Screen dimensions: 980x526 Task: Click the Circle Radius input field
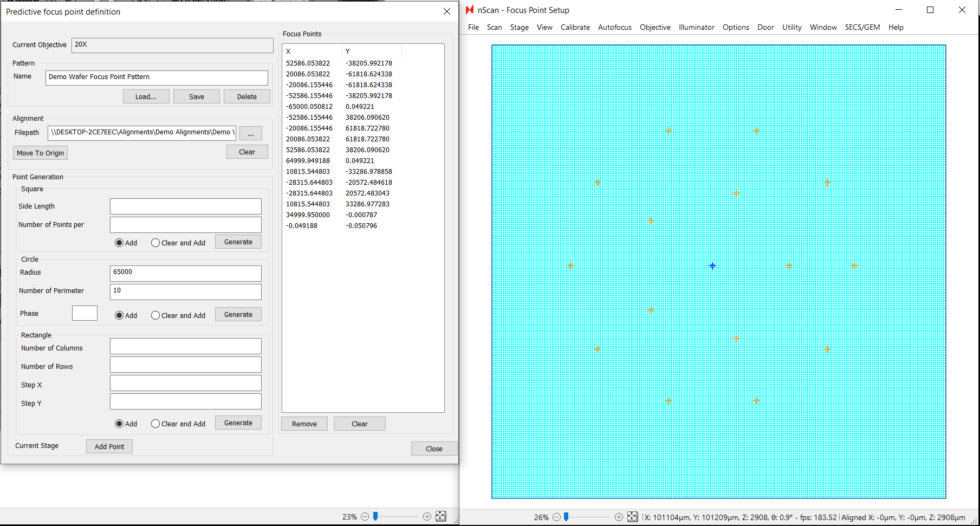pos(185,272)
